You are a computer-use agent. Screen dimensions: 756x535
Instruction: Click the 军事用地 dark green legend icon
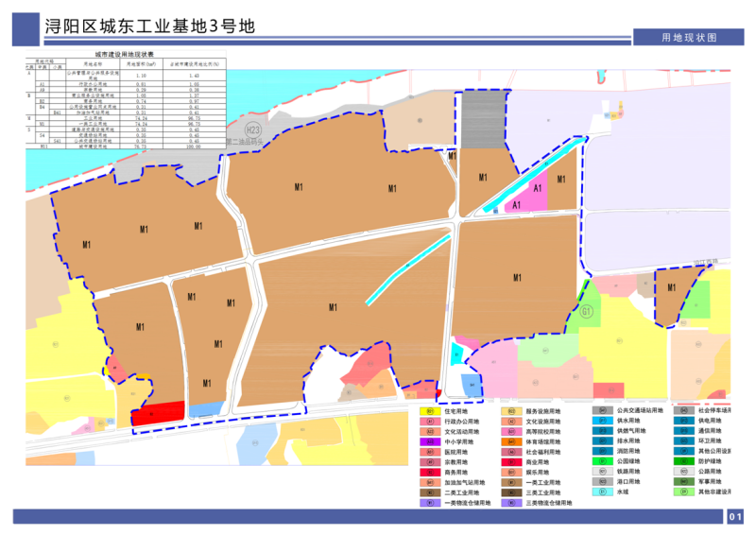[x=683, y=481]
